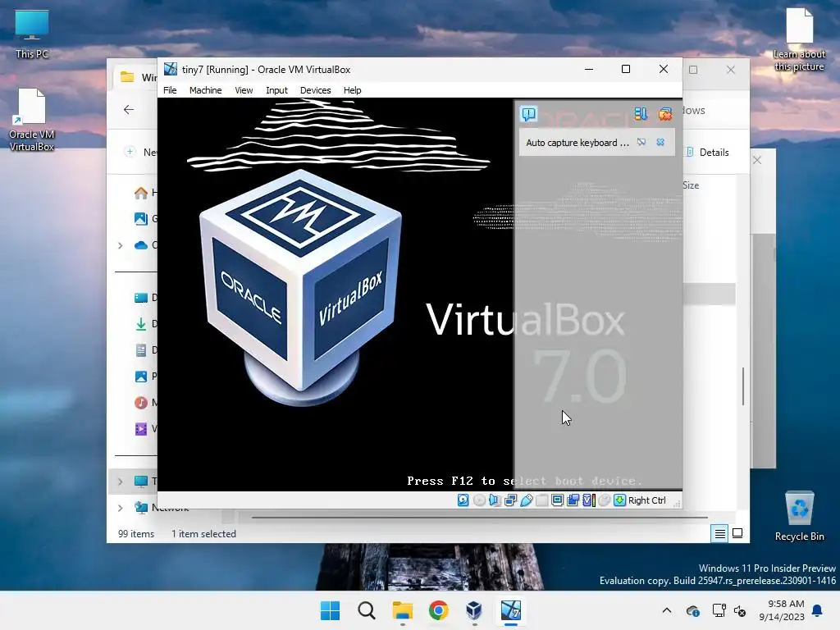Screen dimensions: 840x630
Task: Click the Explorer vertical scrollbar thumb
Action: (x=743, y=386)
